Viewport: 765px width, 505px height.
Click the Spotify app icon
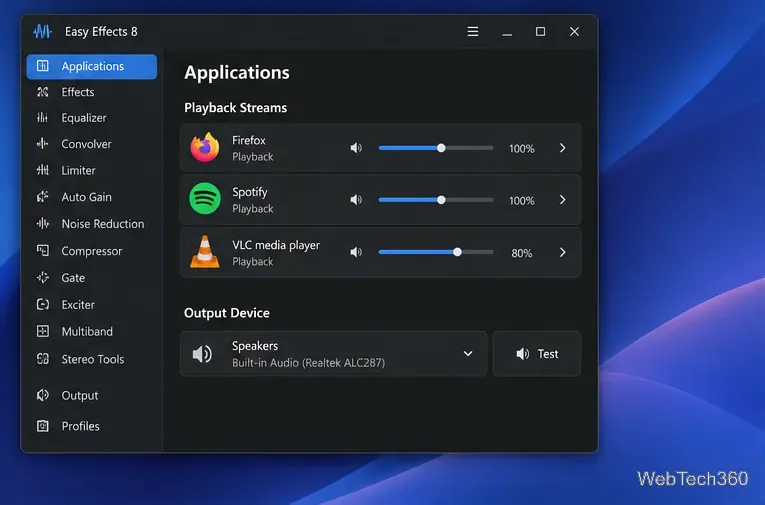(205, 199)
